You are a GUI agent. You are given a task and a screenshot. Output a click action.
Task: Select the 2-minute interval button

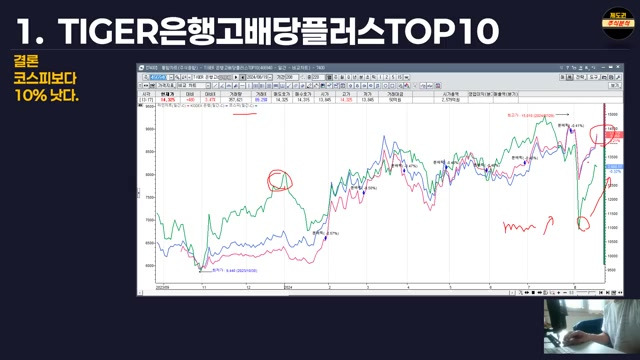coord(387,77)
